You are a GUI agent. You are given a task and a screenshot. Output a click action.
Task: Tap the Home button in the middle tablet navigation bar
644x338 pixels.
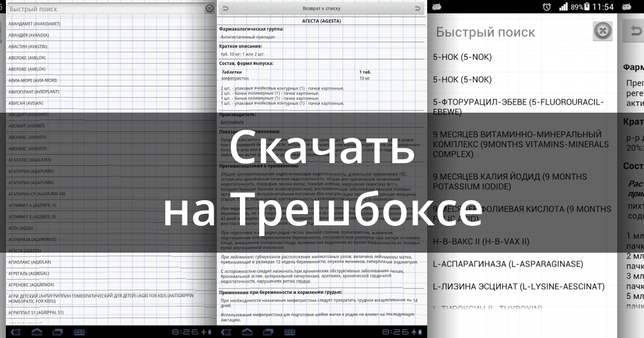click(248, 332)
